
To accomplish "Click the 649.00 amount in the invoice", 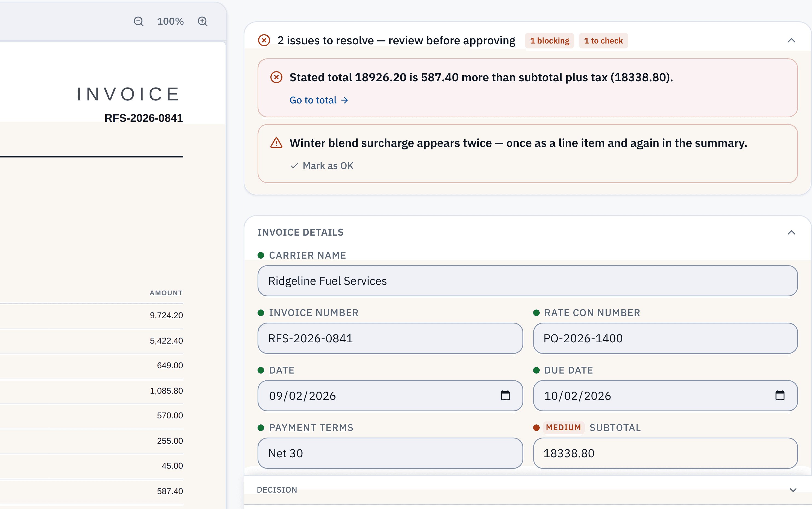I will point(170,366).
